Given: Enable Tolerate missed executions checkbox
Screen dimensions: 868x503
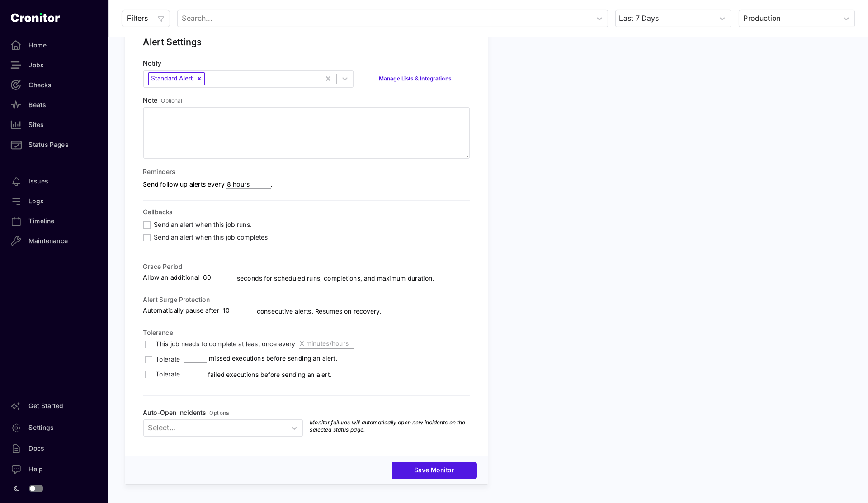Looking at the screenshot, I should tap(149, 360).
